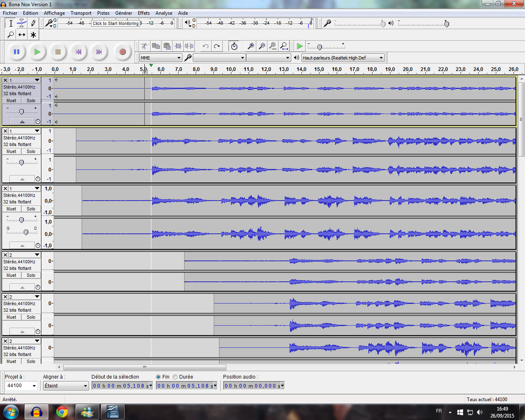Select the Durée radio button
525x420 pixels.
(175, 377)
